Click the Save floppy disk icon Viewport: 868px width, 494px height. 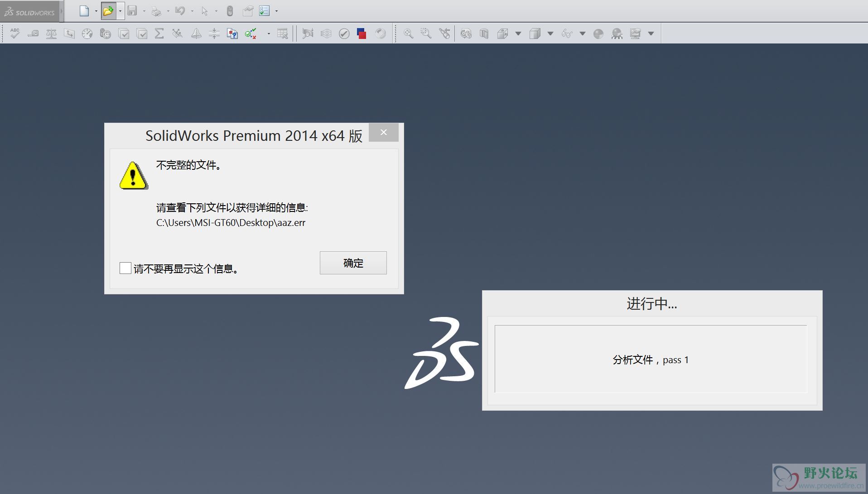(132, 11)
